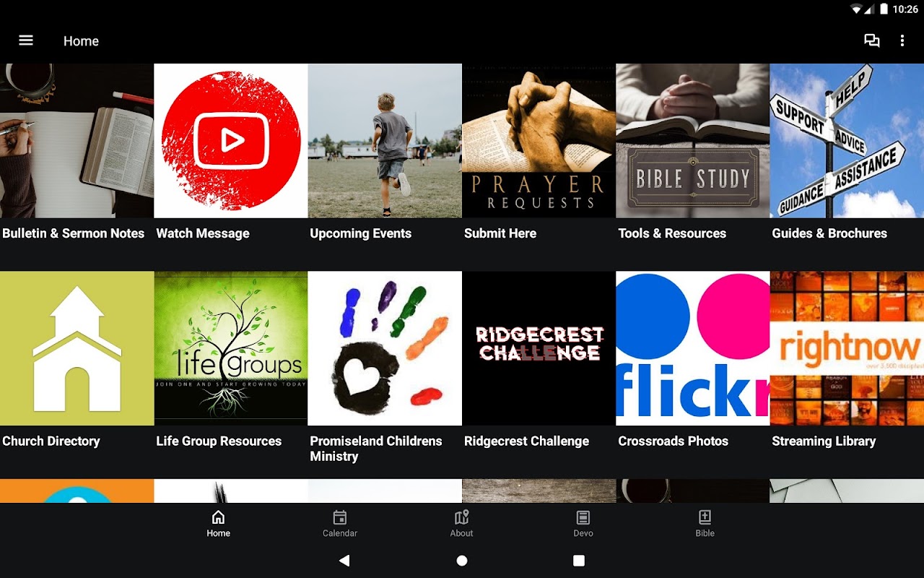Open the three-dot overflow menu
Image resolution: width=924 pixels, height=578 pixels.
(902, 41)
